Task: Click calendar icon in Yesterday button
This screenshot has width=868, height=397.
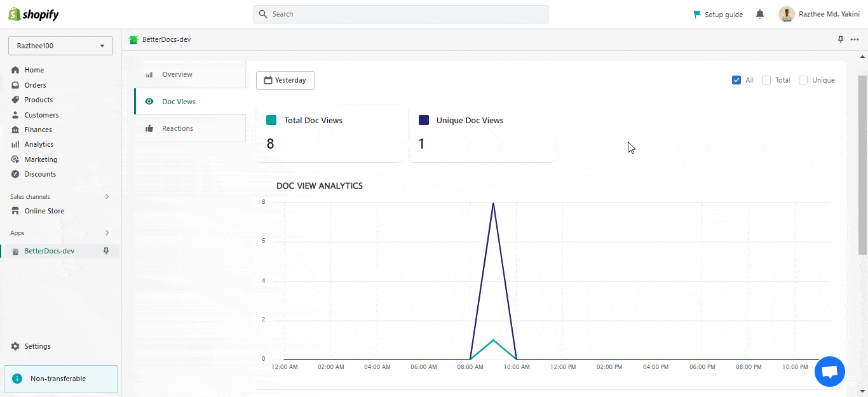Action: point(268,80)
